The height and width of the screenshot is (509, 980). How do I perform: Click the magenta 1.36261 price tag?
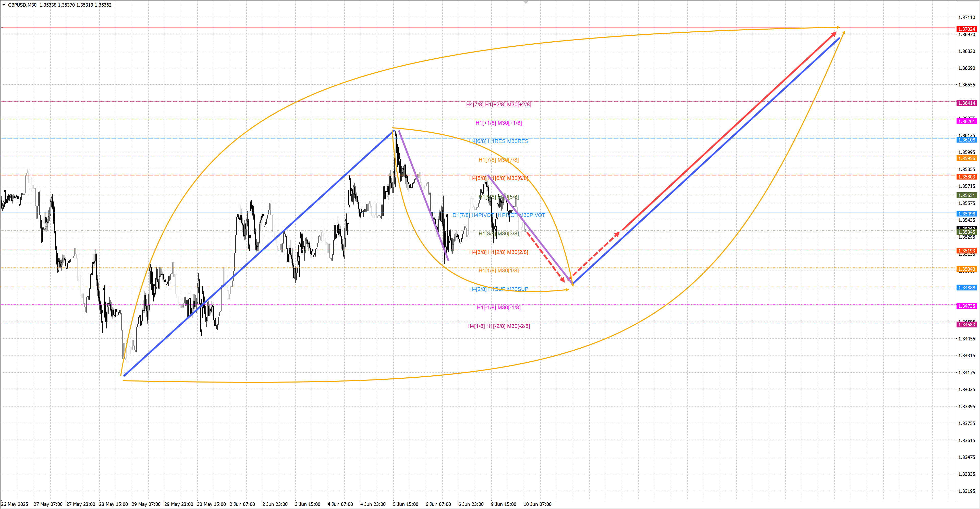click(966, 121)
